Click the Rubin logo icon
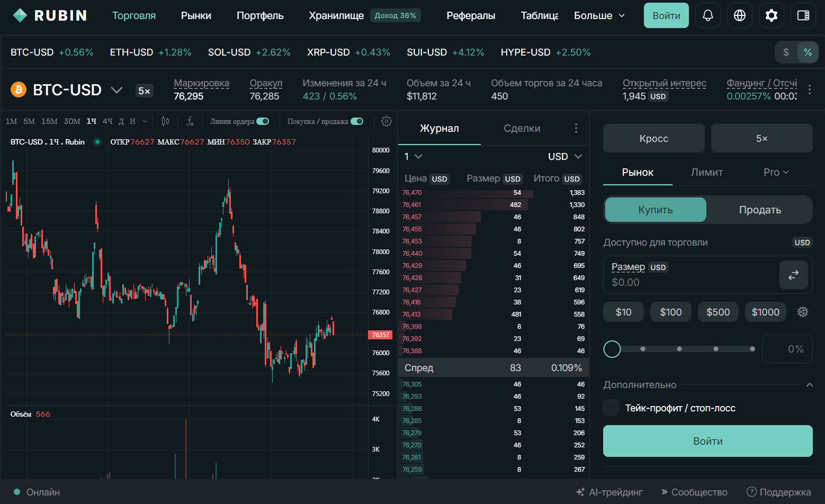Image resolution: width=825 pixels, height=504 pixels. click(x=20, y=15)
